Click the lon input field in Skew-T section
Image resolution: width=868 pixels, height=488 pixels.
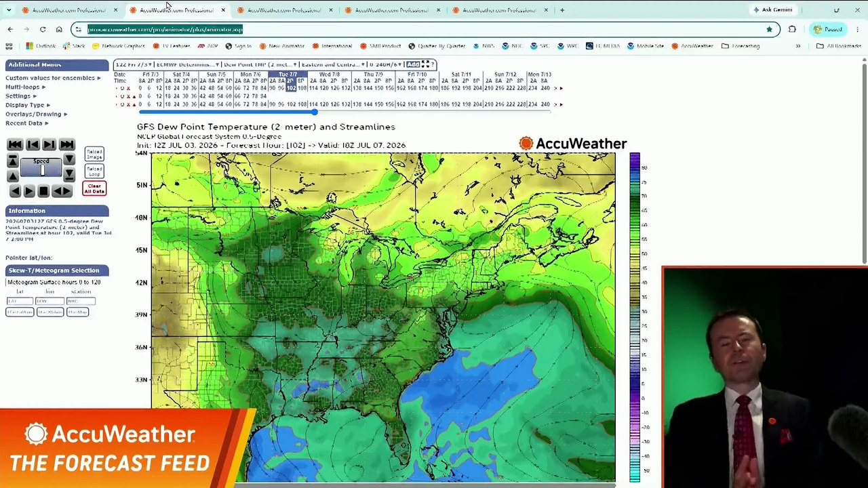point(50,301)
